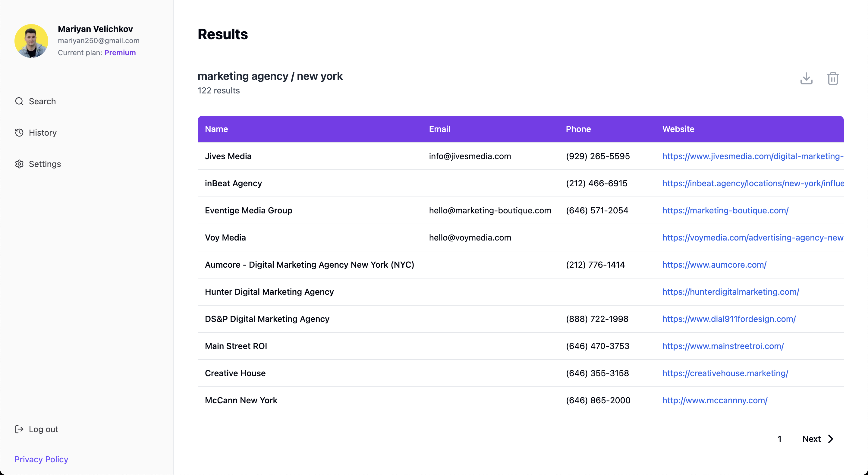Click the Search magnifier icon in sidebar
This screenshot has width=868, height=475.
pos(19,101)
